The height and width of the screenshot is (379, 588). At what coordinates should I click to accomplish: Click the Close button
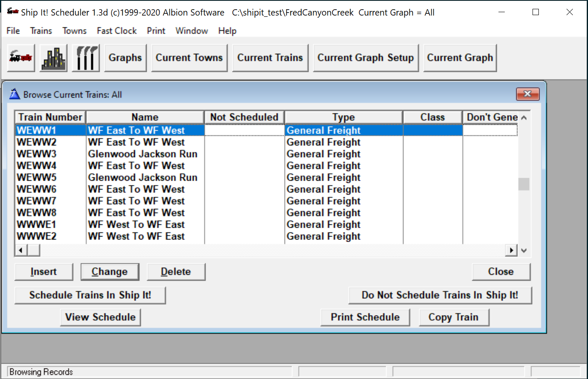tap(501, 272)
